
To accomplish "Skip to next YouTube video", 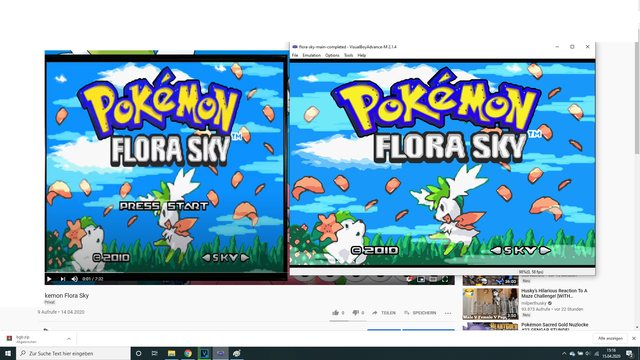I will 62,279.
